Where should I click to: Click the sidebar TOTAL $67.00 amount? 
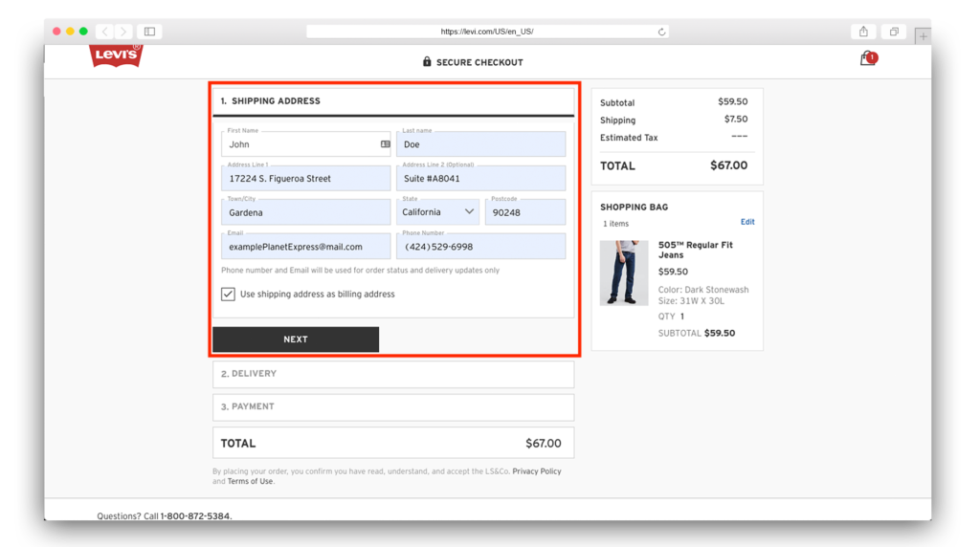pos(728,165)
